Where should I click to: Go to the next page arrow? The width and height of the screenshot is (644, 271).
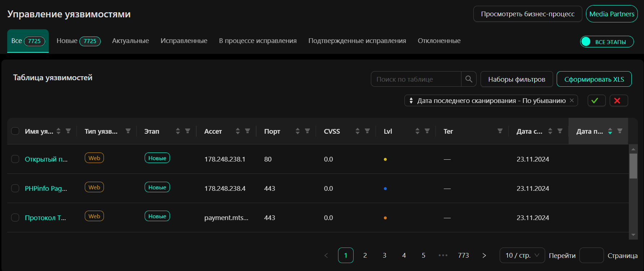(484, 255)
